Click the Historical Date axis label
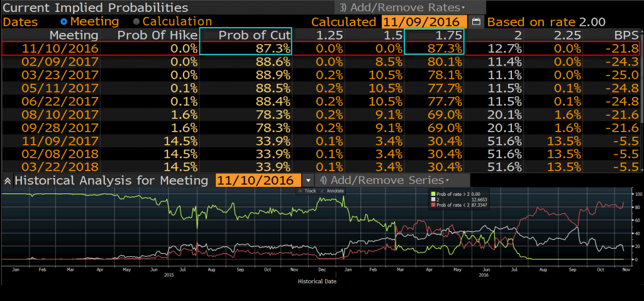This screenshot has height=301, width=644. (317, 281)
